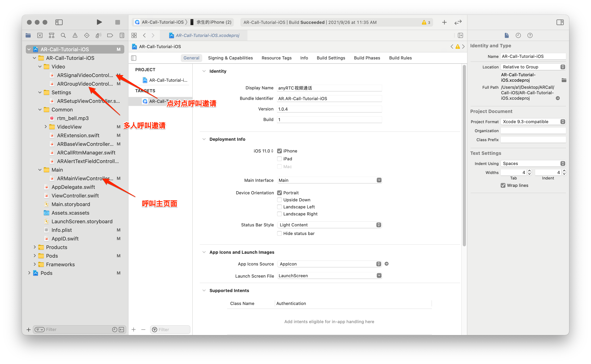Open the Info tab
Viewport: 591px width, 364px height.
(x=304, y=58)
